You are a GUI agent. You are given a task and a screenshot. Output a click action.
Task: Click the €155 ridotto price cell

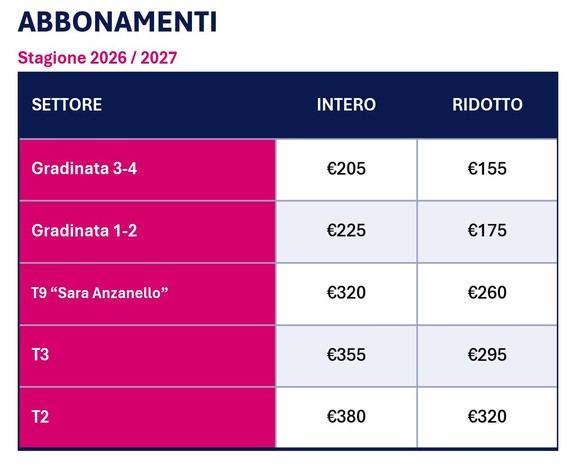(487, 169)
